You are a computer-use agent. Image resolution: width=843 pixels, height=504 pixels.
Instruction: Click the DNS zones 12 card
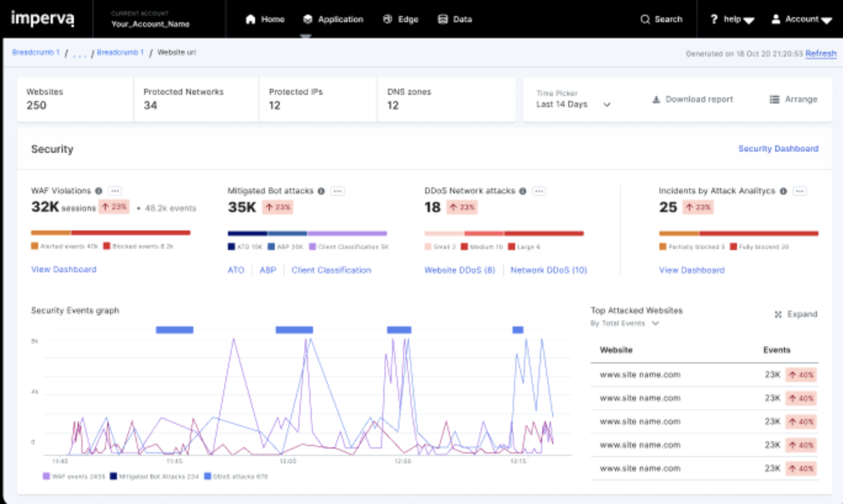pyautogui.click(x=446, y=99)
